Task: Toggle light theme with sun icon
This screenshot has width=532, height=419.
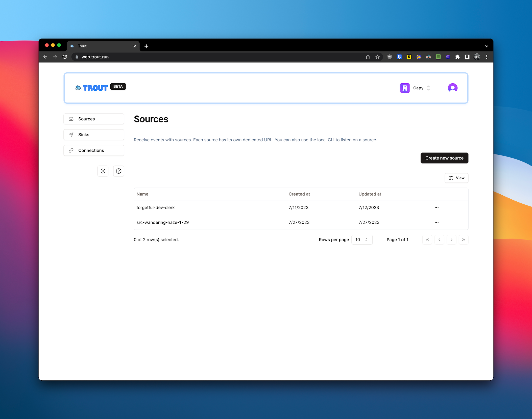Action: coord(103,171)
